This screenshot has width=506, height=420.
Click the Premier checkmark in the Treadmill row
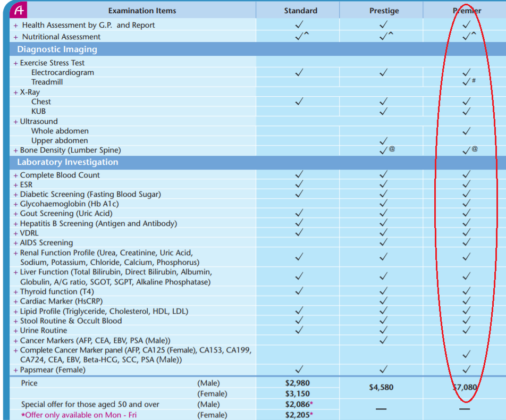click(x=466, y=82)
